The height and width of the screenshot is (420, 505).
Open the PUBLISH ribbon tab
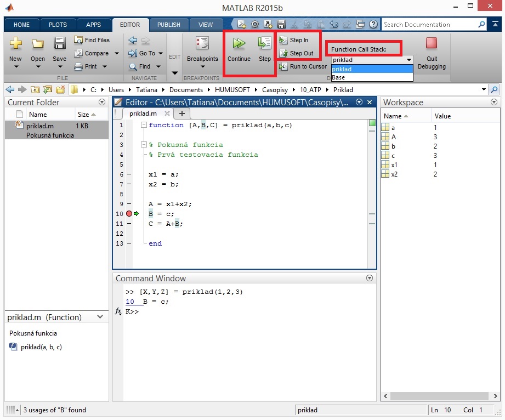tap(168, 25)
